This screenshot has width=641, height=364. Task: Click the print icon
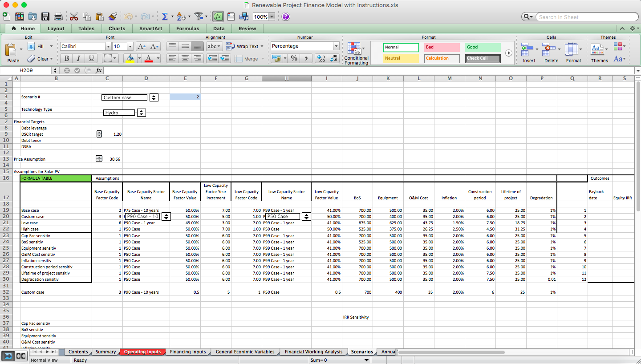coord(58,16)
